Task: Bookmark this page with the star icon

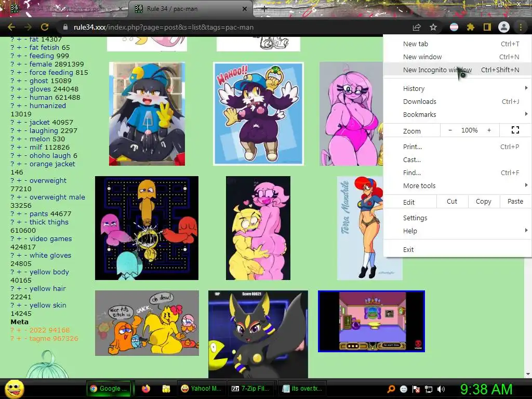Action: pos(433,27)
